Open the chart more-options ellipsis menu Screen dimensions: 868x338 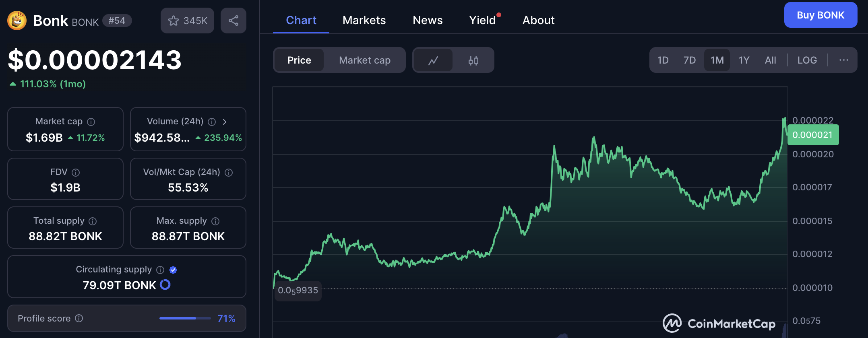pos(843,60)
